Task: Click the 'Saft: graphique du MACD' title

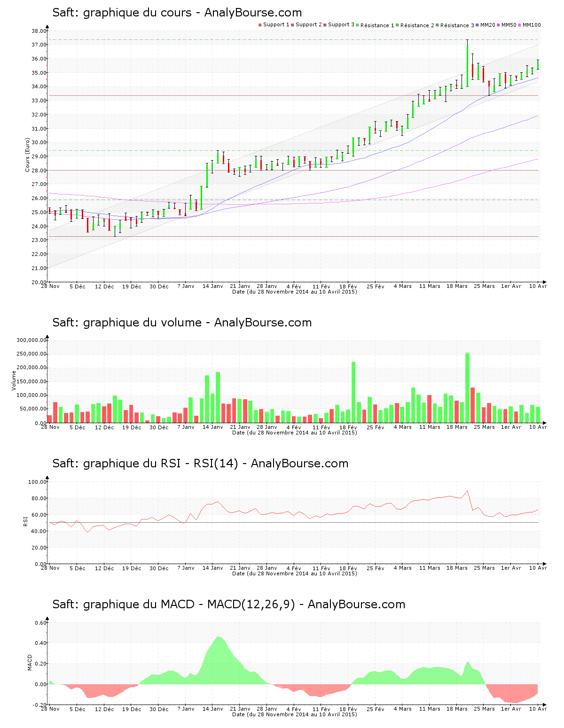Action: click(229, 604)
